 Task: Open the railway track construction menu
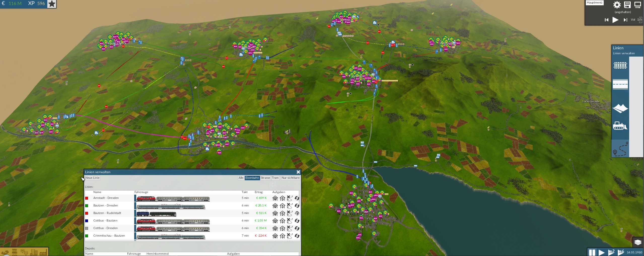click(620, 66)
